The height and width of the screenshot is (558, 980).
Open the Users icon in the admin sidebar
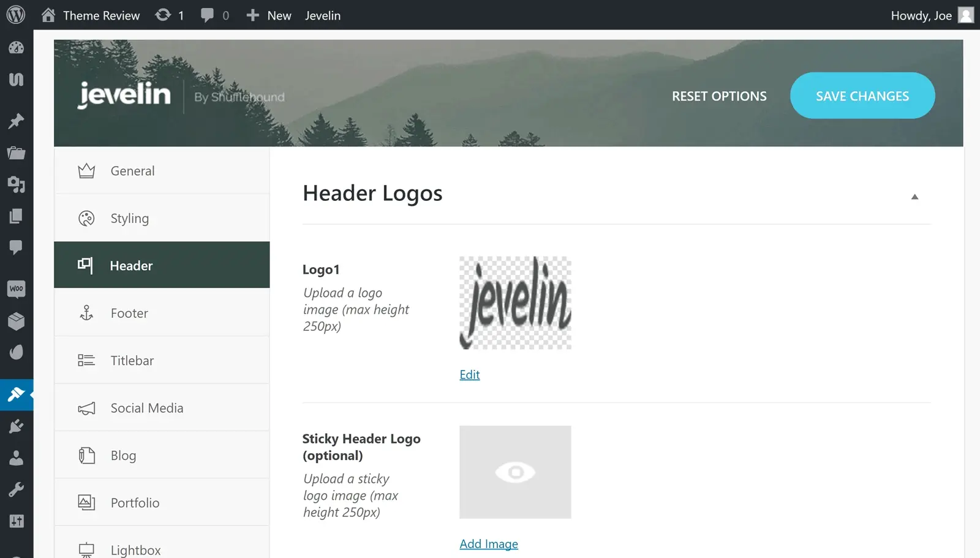(17, 458)
